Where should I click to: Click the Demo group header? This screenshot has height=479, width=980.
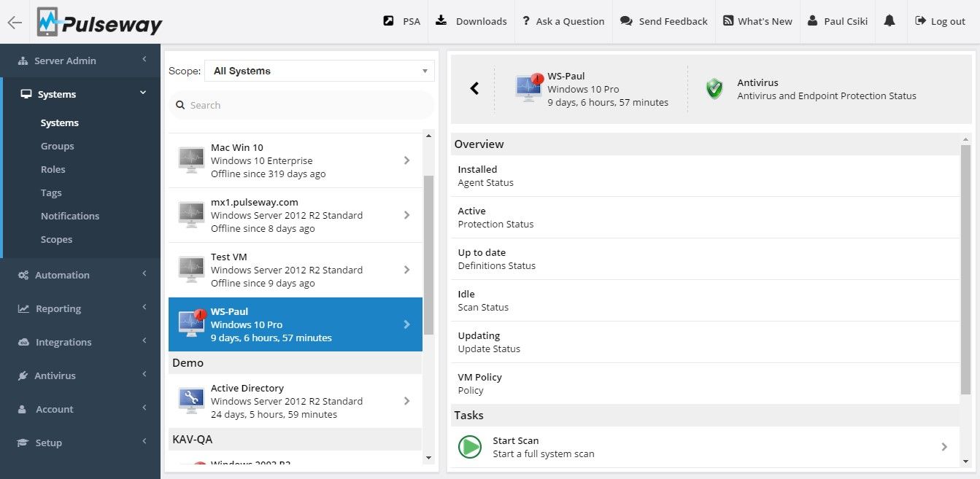[x=296, y=362]
